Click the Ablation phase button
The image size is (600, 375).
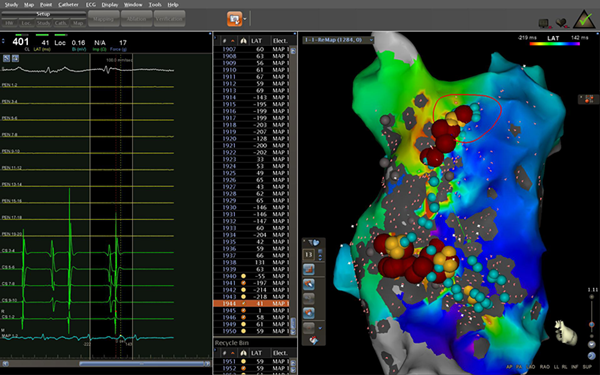[x=136, y=19]
